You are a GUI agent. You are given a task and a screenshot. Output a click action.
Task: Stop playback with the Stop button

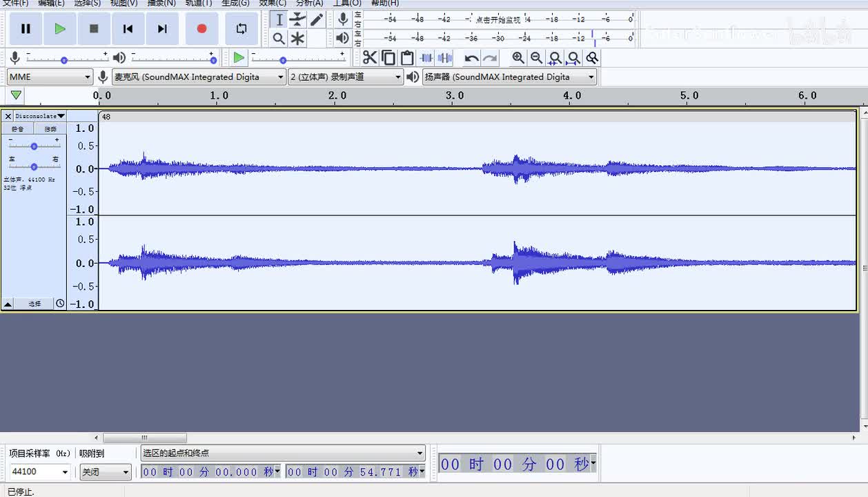[94, 29]
